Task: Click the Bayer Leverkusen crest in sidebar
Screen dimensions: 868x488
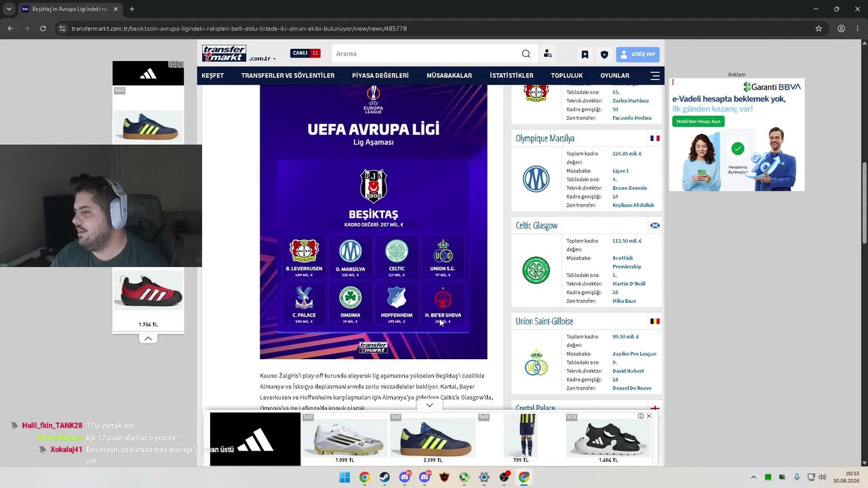Action: (536, 92)
